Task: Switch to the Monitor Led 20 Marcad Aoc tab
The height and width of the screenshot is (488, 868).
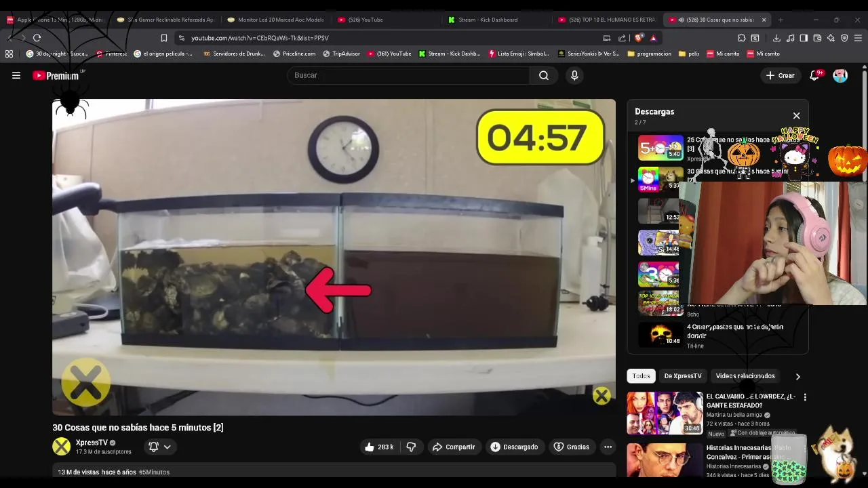Action: 275,20
